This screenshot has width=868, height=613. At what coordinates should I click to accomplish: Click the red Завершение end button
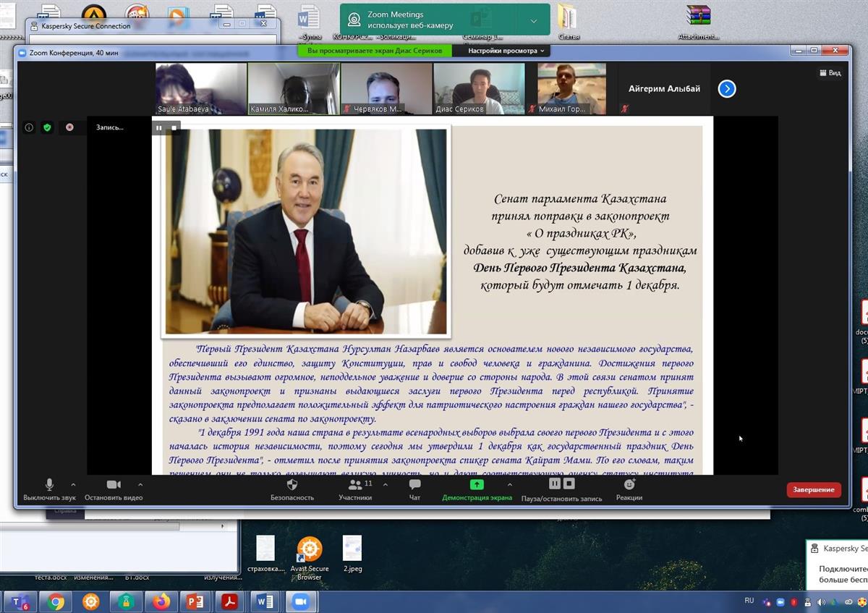click(814, 490)
